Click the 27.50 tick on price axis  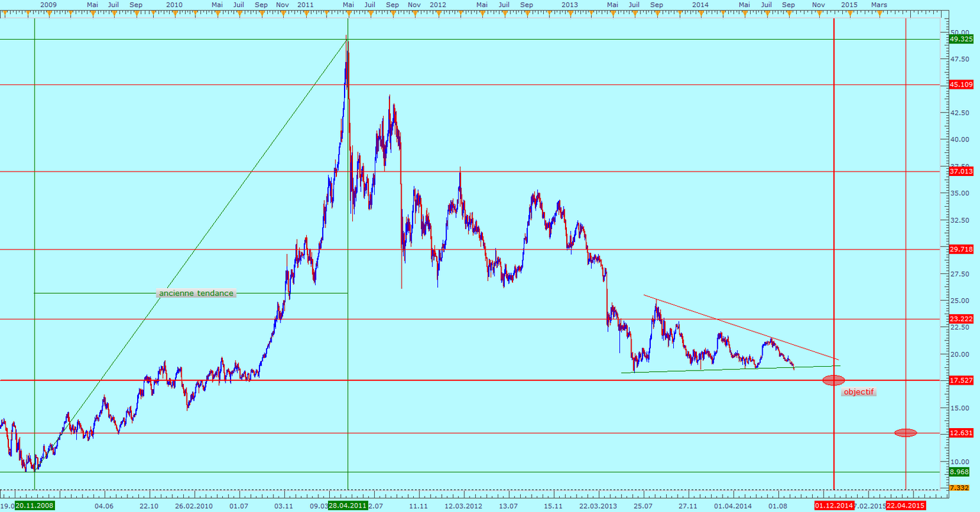[959, 274]
